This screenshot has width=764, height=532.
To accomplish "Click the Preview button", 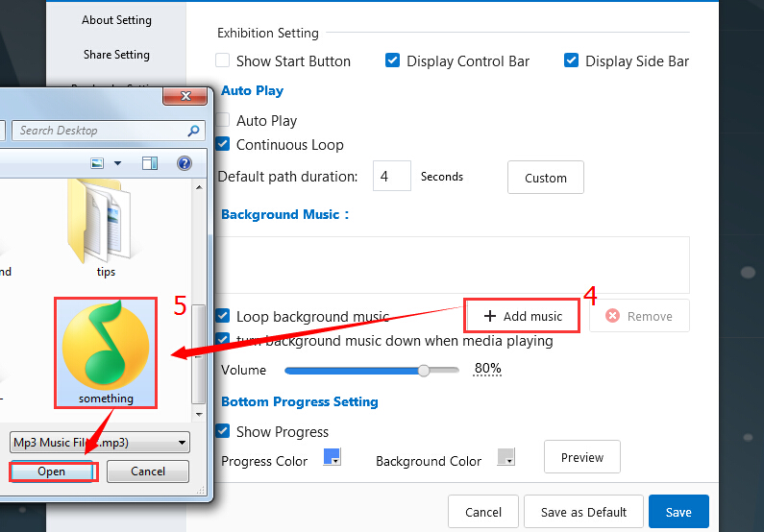I will tap(581, 457).
